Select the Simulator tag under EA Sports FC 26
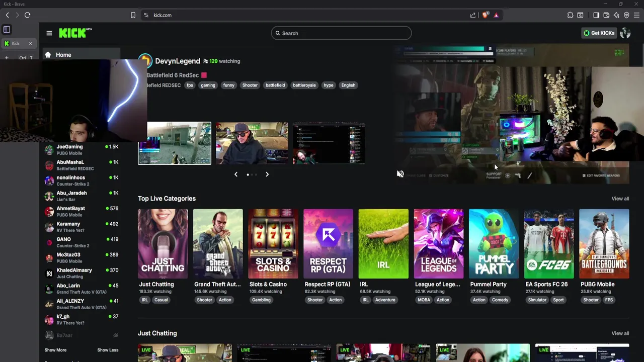The width and height of the screenshot is (644, 362). pos(537,300)
